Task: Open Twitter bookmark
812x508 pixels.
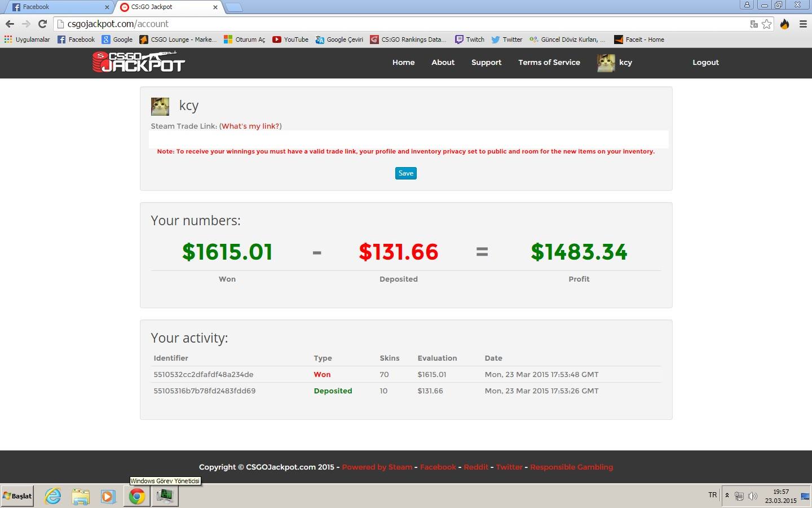Action: pyautogui.click(x=507, y=40)
